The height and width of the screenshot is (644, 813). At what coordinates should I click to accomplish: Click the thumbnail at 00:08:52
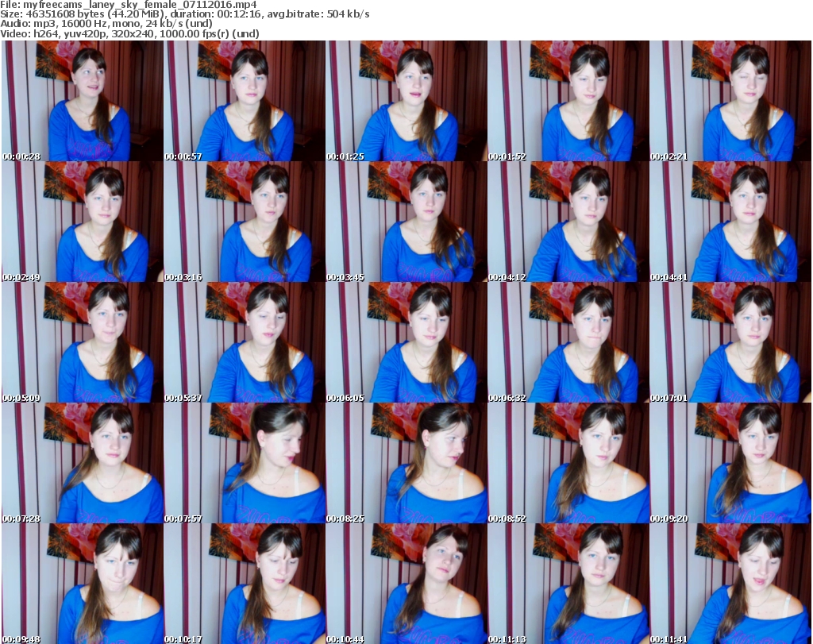(x=568, y=463)
